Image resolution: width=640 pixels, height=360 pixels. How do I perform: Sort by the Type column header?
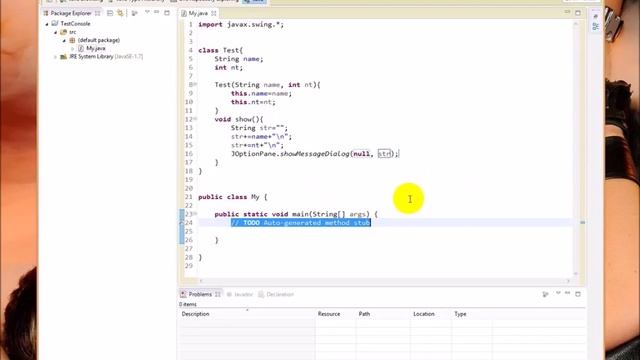(472, 314)
